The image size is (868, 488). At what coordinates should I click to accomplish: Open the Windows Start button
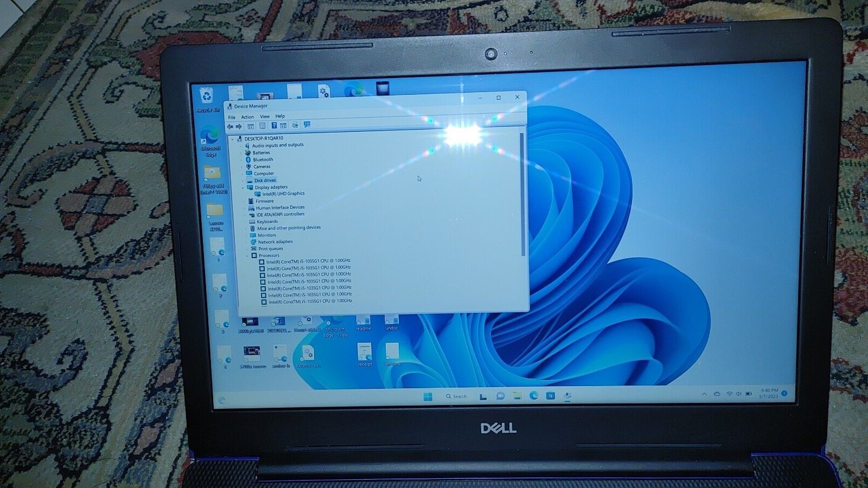pos(427,397)
